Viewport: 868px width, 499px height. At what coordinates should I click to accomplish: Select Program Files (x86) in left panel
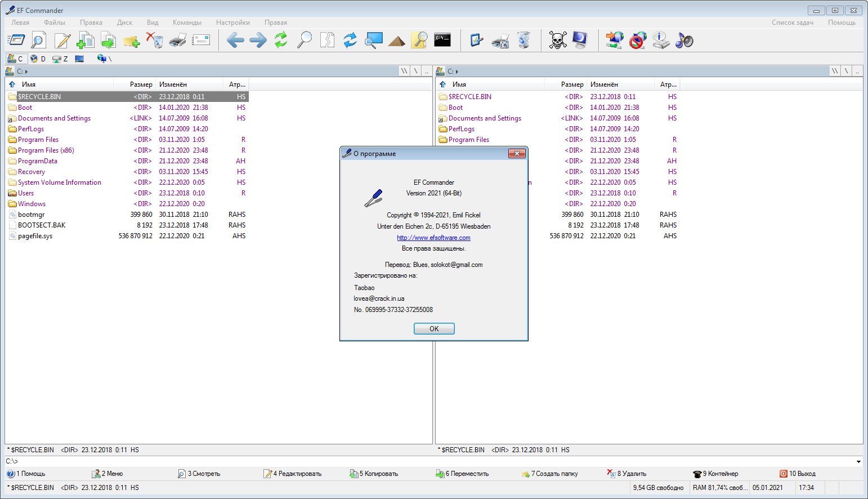[46, 150]
